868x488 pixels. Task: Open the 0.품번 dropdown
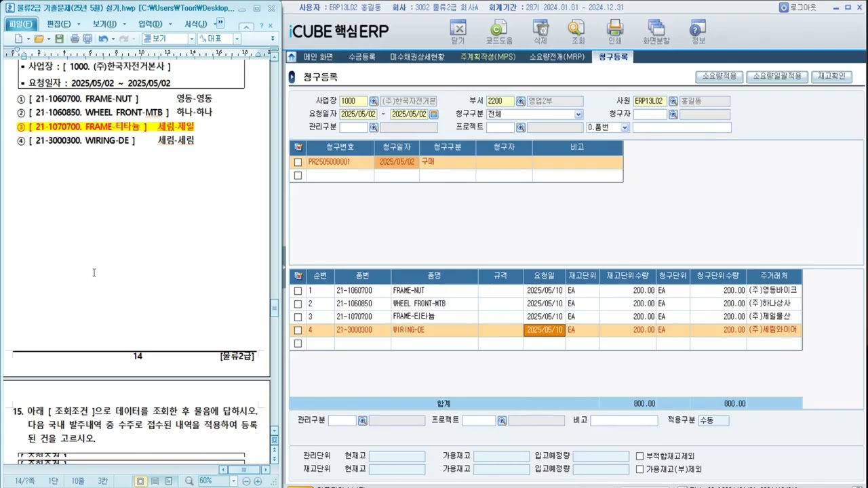(625, 127)
